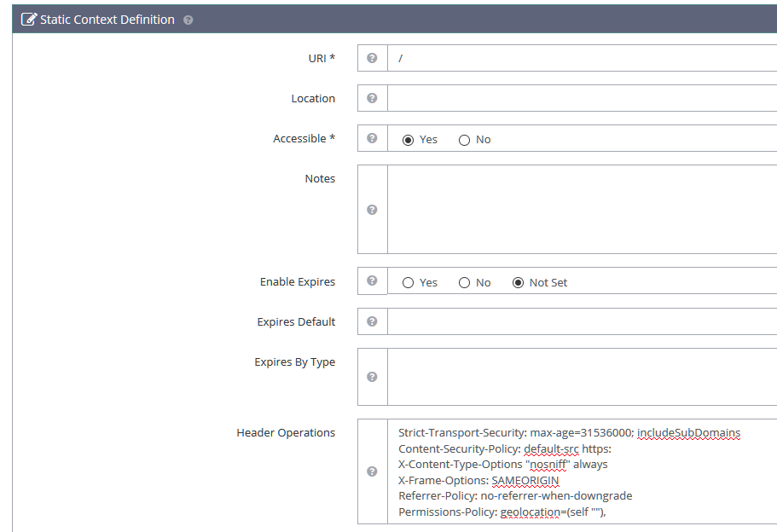Focus the Expires Default input
777x532 pixels.
coord(583,321)
